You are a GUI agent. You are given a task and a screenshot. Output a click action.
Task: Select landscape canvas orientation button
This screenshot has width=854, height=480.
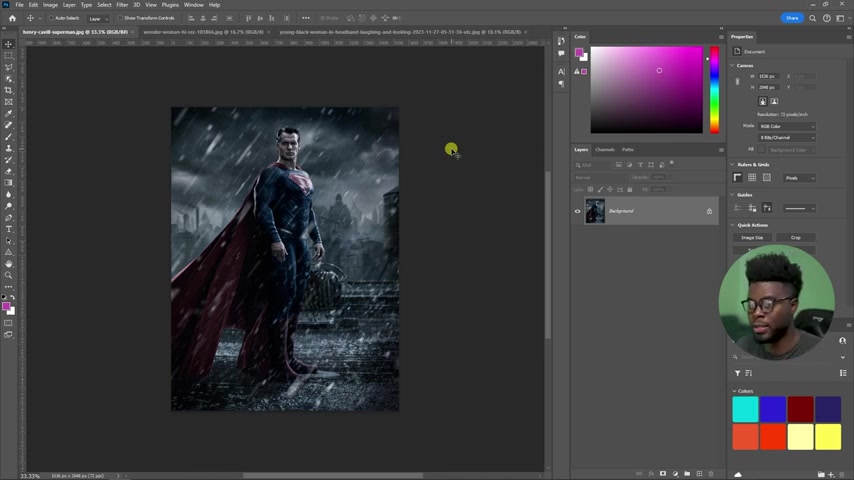tap(774, 101)
